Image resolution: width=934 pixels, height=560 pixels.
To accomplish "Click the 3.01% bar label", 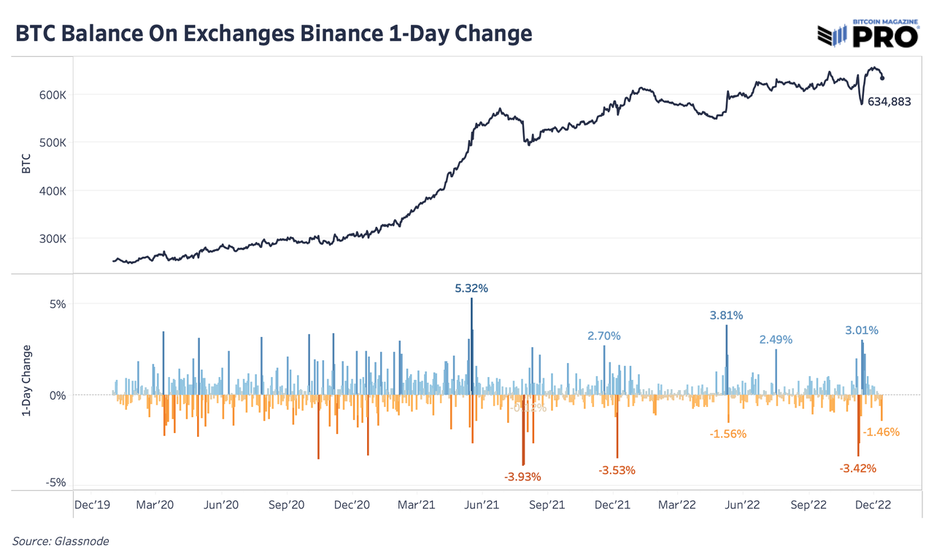I will [862, 330].
